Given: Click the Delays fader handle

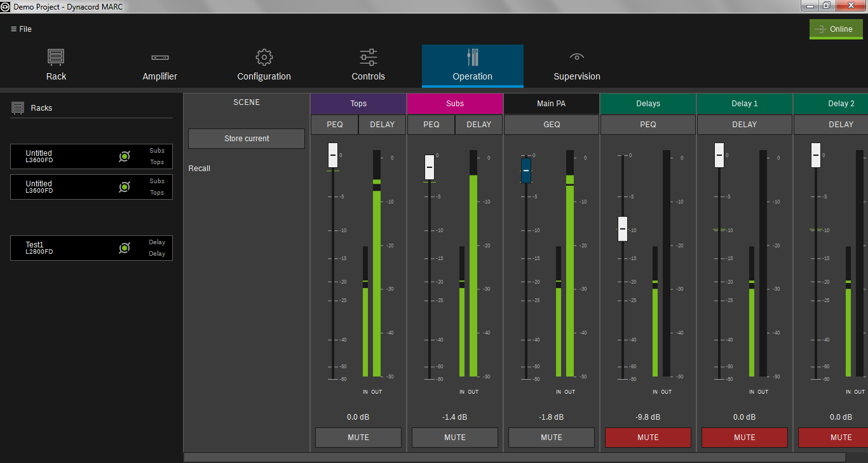Looking at the screenshot, I should click(623, 229).
